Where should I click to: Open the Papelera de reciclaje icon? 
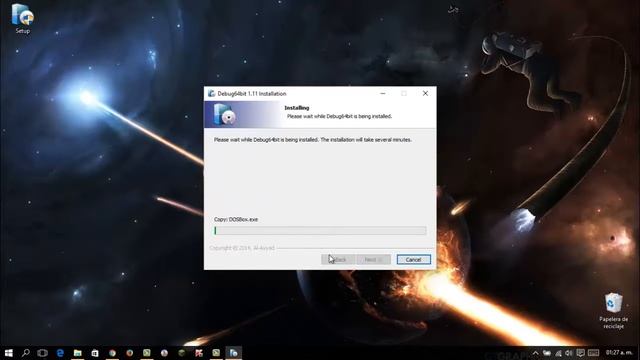point(613,311)
